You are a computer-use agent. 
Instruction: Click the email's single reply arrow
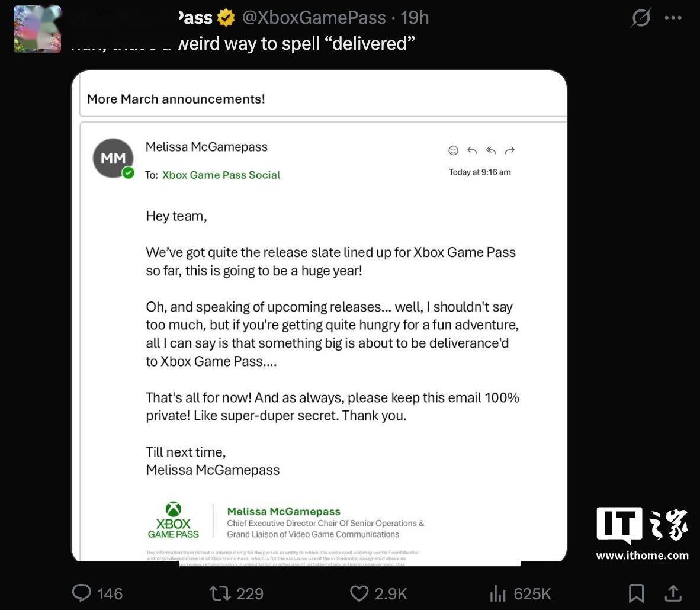472,150
